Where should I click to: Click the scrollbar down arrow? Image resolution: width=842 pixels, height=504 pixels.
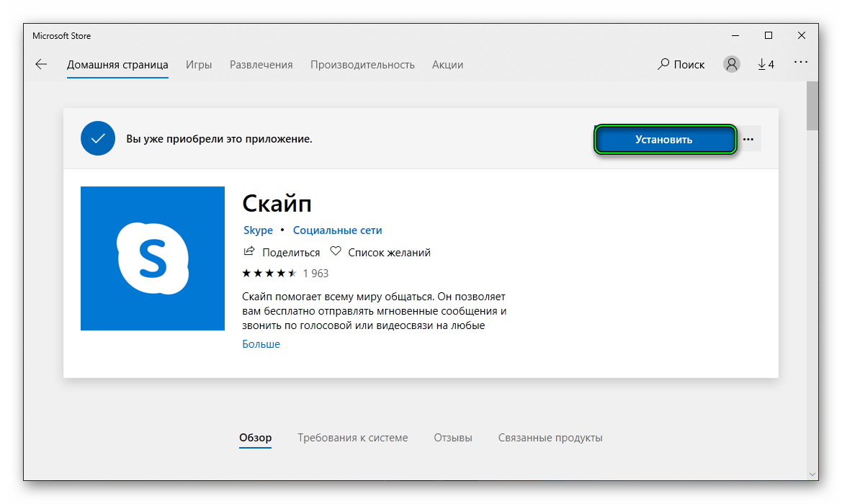[812, 474]
